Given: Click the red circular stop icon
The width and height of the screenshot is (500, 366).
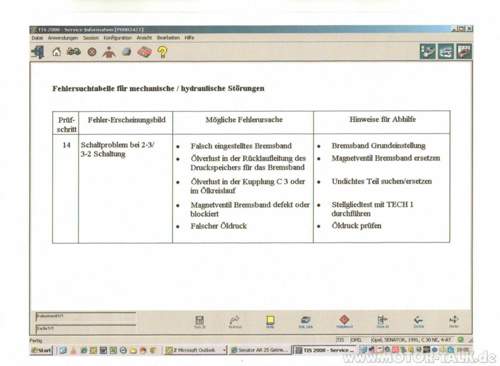Looking at the screenshot, I should coord(92,52).
